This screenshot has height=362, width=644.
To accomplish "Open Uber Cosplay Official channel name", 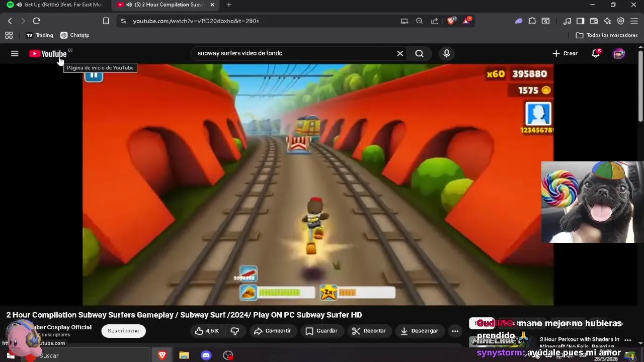I will (62, 327).
